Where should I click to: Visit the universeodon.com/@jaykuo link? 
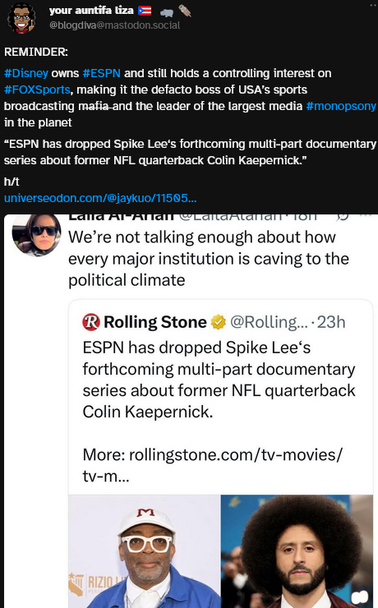(x=100, y=198)
